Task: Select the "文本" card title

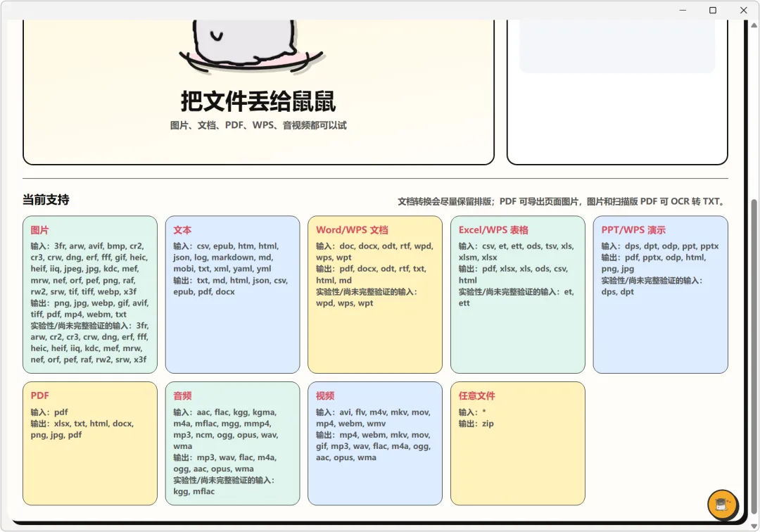Action: coord(182,230)
